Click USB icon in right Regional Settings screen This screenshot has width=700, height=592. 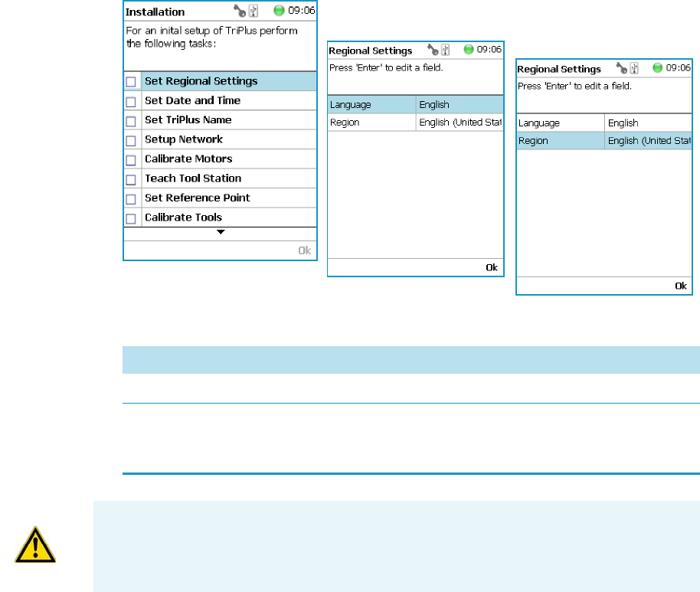(x=634, y=68)
